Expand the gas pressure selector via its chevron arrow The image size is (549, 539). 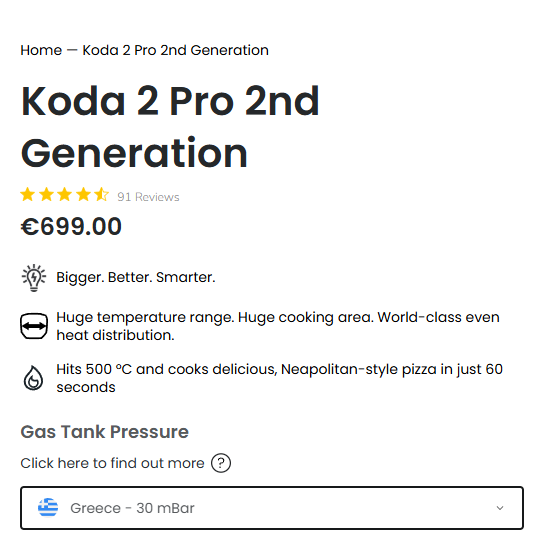[x=500, y=508]
